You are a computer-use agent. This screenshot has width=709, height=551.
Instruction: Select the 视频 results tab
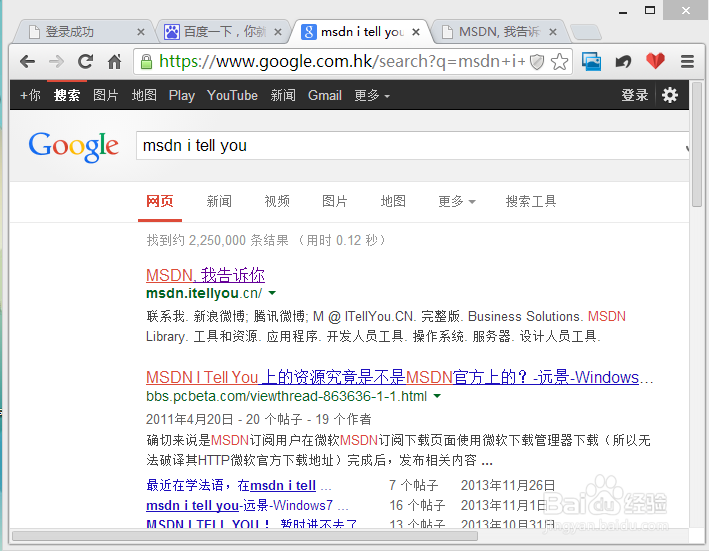[277, 201]
